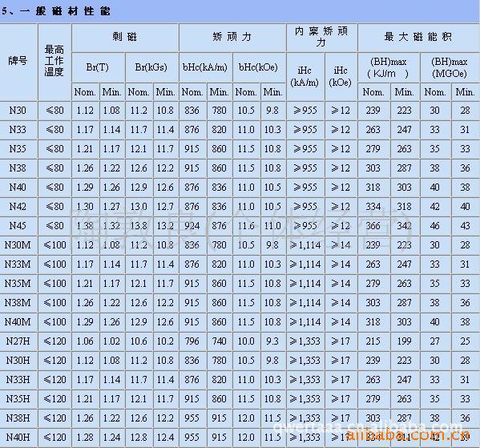Select the ≤120 cell in N27H row
Viewport: 480px width, 448px height.
54,341
